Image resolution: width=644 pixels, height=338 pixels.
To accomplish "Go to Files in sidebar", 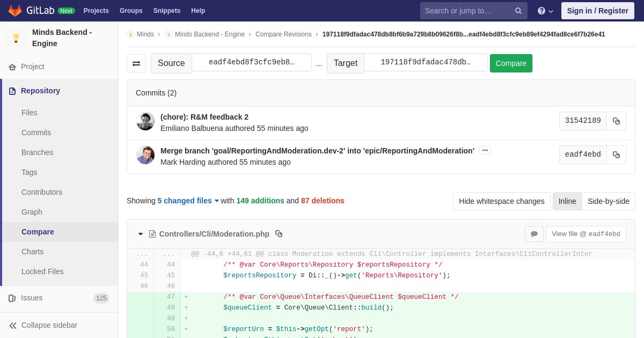I will (x=30, y=113).
